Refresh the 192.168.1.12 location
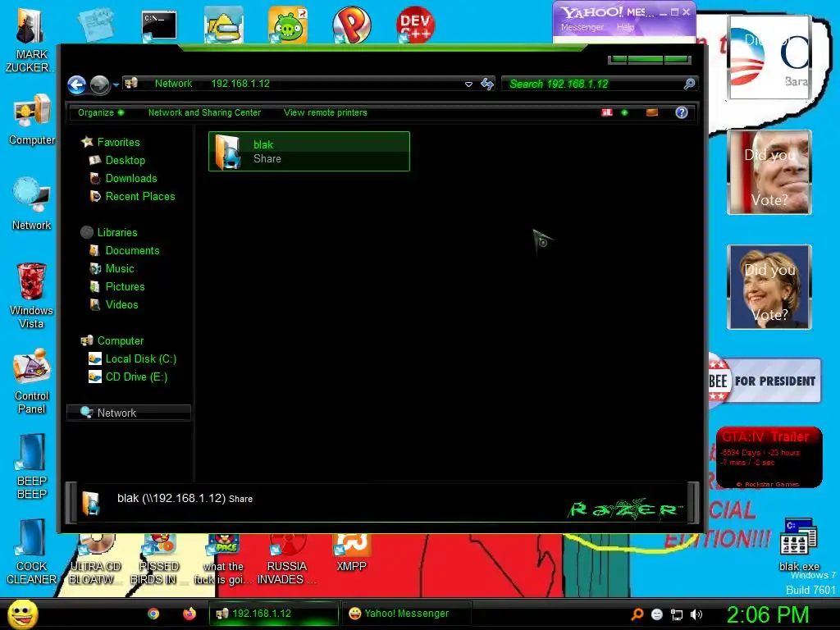Screen dimensions: 840x630 coord(487,84)
